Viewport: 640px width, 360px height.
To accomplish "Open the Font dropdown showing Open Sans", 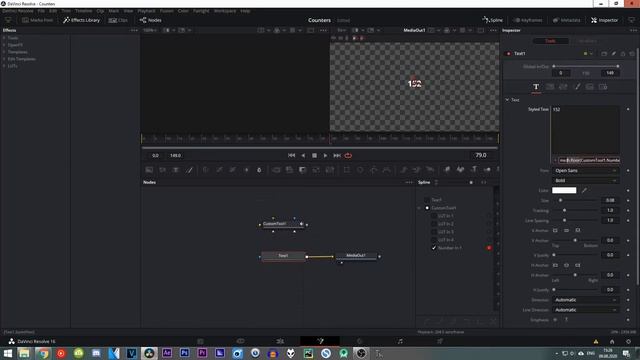I will point(585,171).
